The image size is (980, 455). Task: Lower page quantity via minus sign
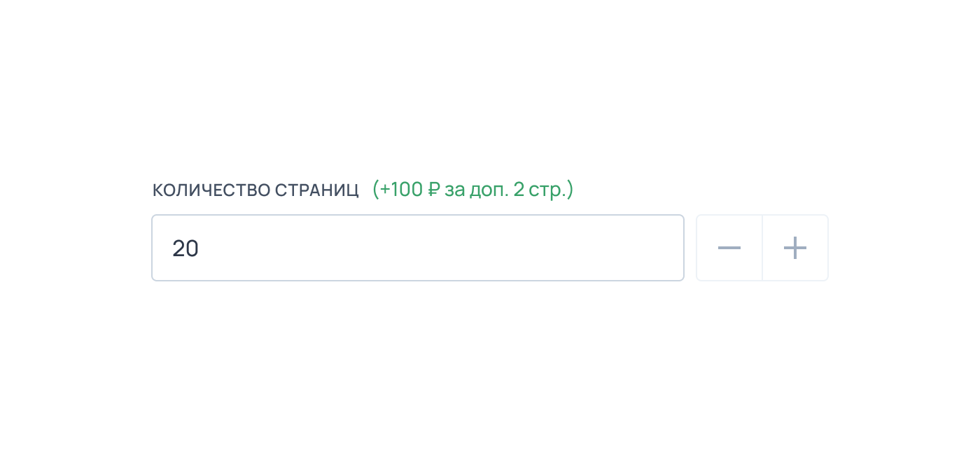point(729,248)
